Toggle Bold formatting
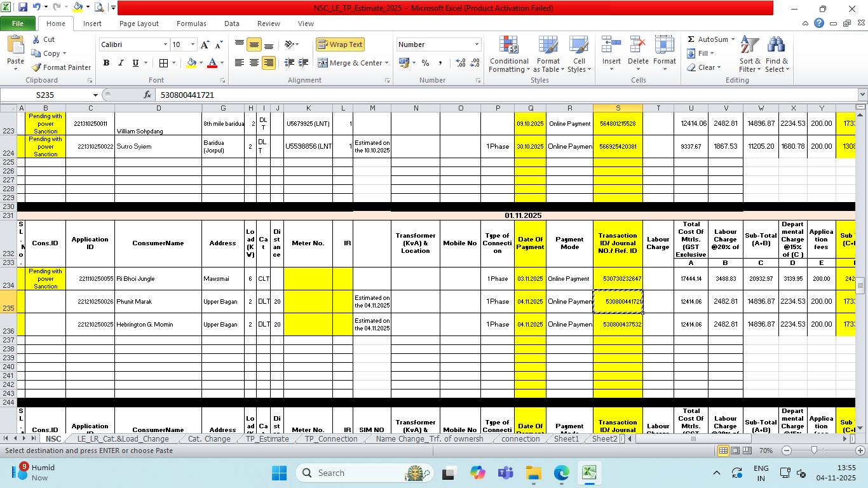Screen dimensions: 868x488 [x=106, y=63]
